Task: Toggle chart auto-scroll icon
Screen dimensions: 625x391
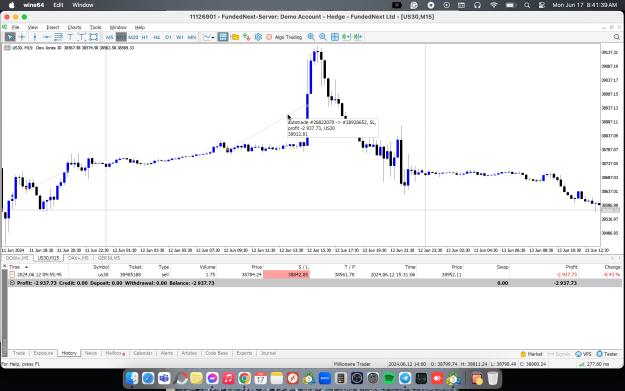Action: [x=346, y=37]
